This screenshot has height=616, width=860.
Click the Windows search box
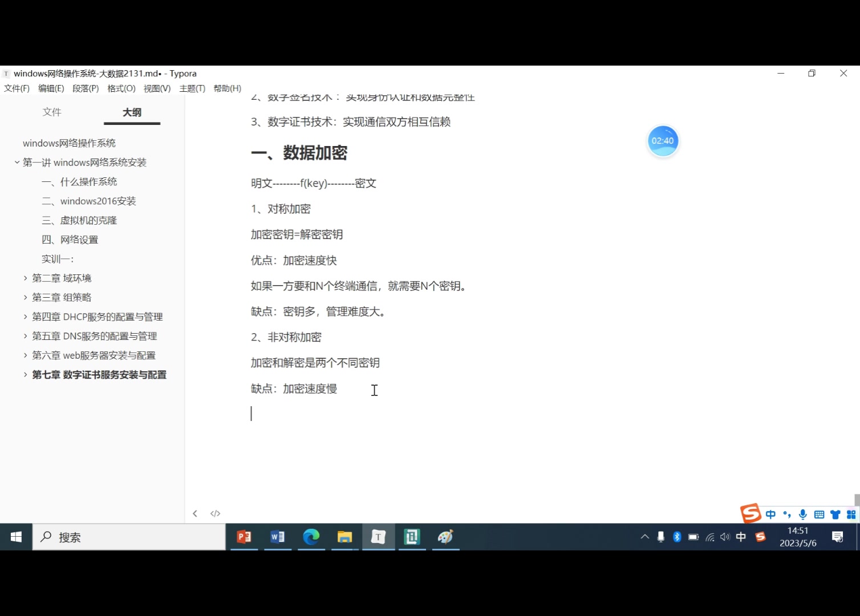(x=129, y=537)
